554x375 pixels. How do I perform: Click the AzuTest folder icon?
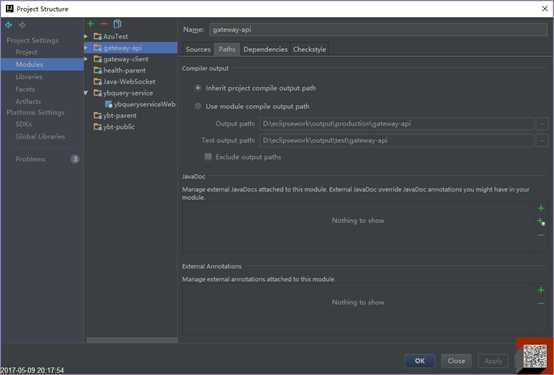98,36
